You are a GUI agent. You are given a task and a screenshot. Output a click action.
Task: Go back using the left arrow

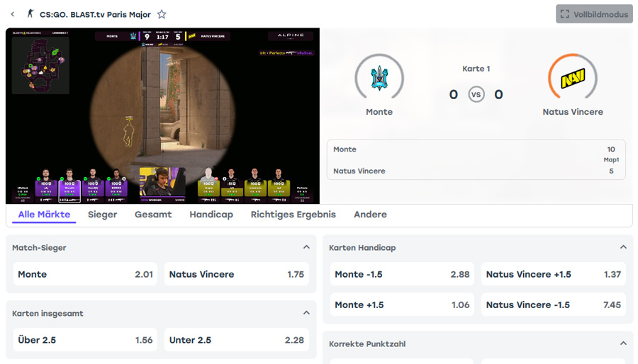[x=13, y=14]
